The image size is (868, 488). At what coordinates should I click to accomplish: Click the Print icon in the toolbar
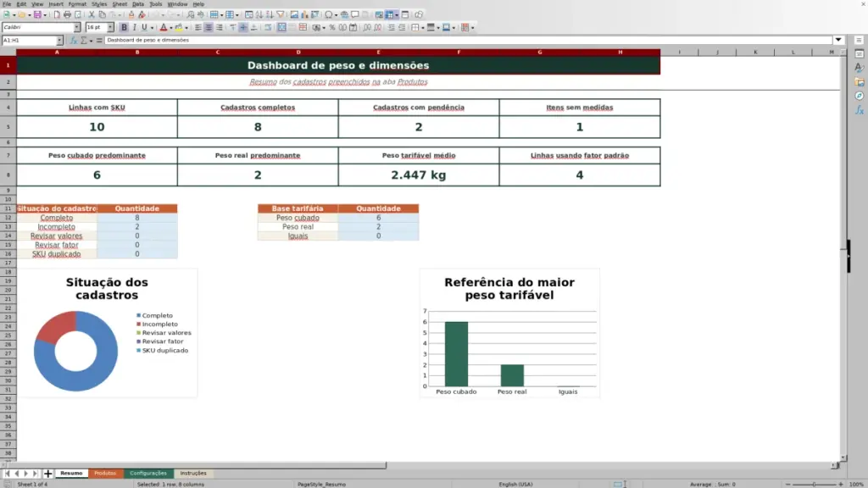tap(67, 15)
